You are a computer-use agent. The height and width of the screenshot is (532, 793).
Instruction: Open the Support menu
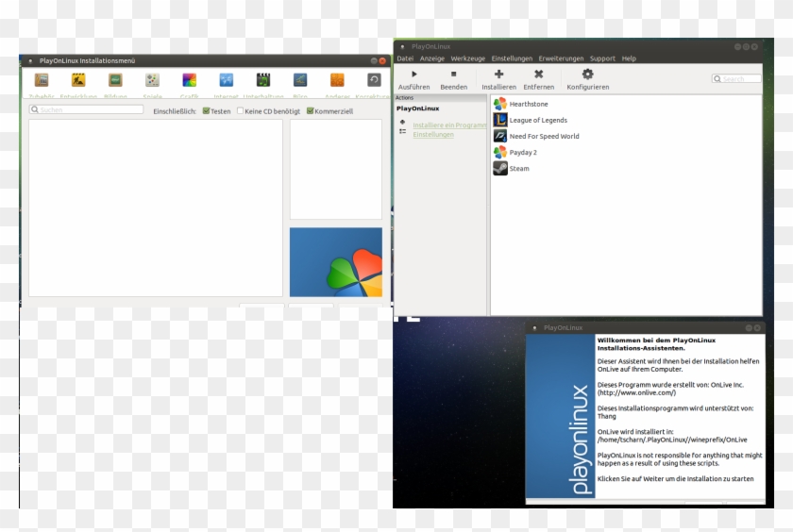click(602, 58)
